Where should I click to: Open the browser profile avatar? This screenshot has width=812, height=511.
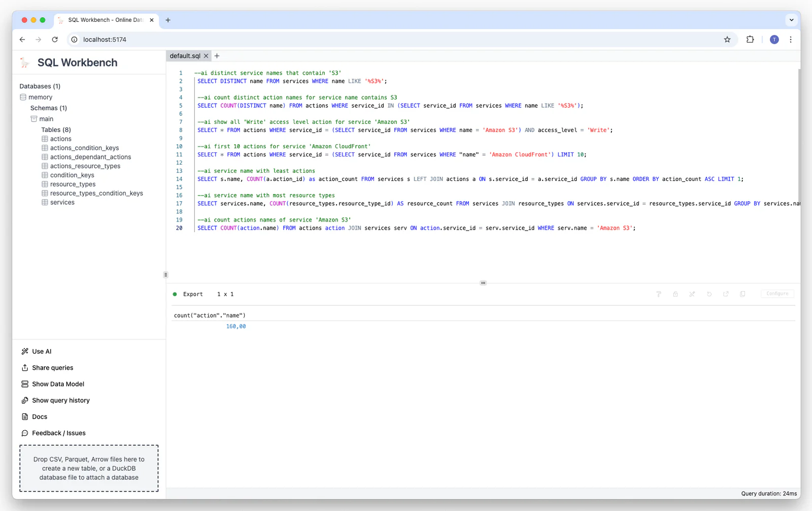coord(774,40)
